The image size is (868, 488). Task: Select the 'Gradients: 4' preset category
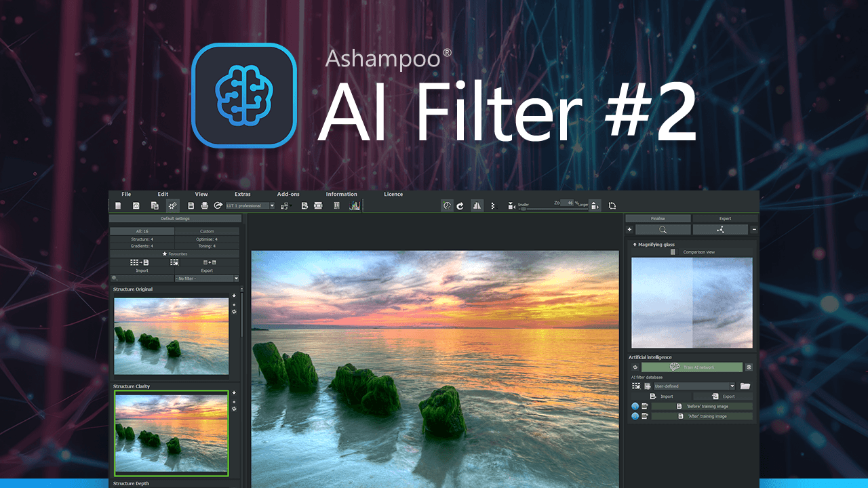142,246
